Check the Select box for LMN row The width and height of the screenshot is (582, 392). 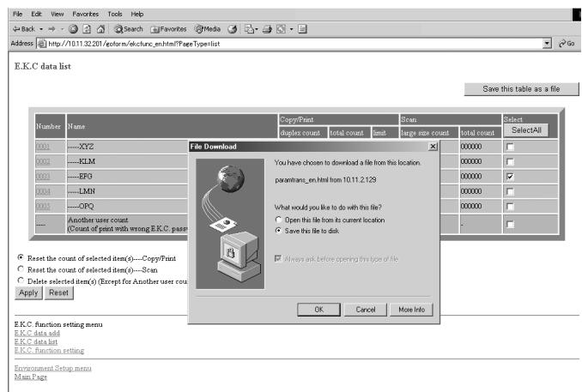(511, 191)
